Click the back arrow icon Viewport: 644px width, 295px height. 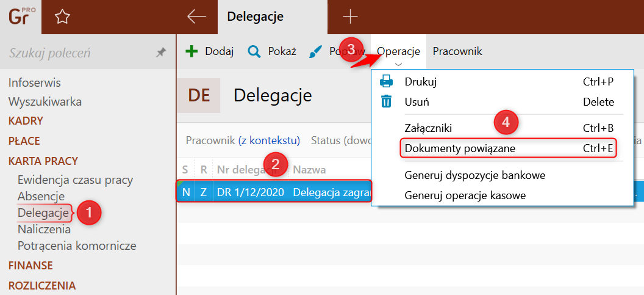196,16
